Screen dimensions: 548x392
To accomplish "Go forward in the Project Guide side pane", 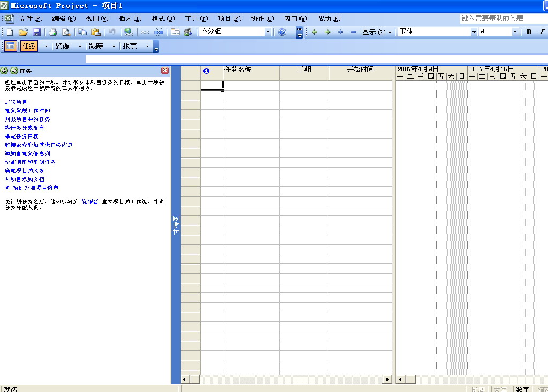I will click(14, 71).
